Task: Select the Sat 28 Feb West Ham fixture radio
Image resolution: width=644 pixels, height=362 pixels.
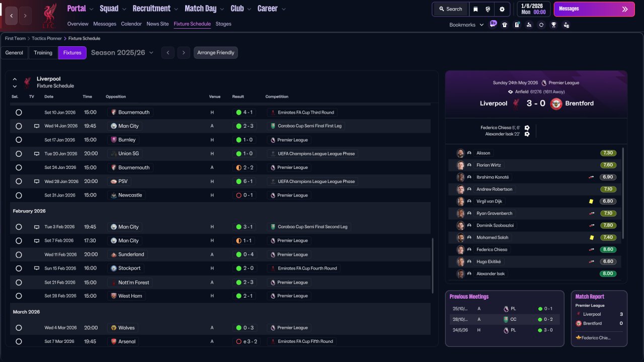Action: tap(19, 296)
